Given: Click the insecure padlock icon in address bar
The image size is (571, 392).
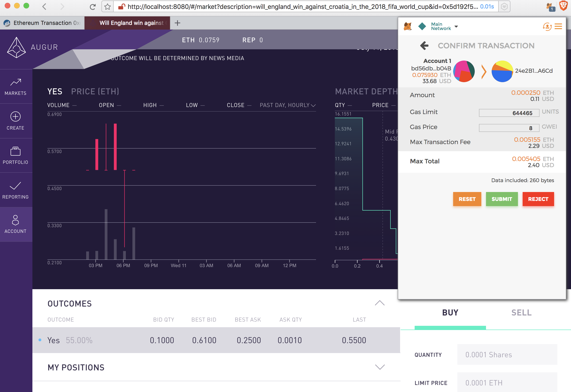Looking at the screenshot, I should pos(122,7).
